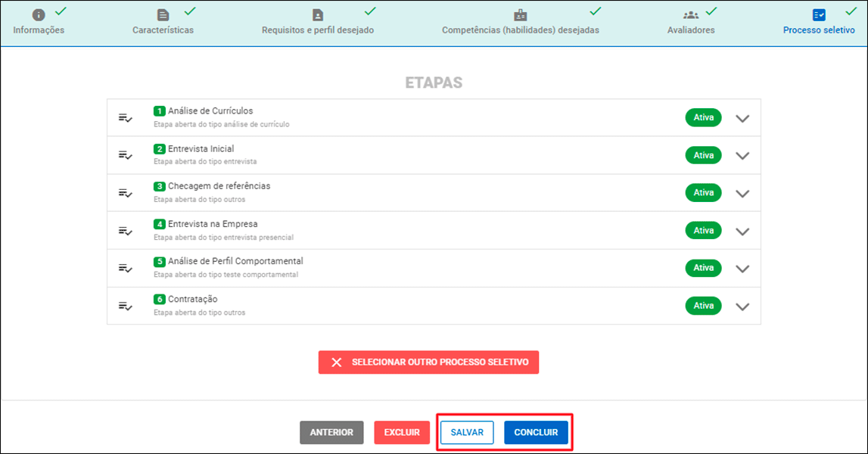This screenshot has width=868, height=454.
Task: Go to the Avaliadores step tab
Action: 690,30
